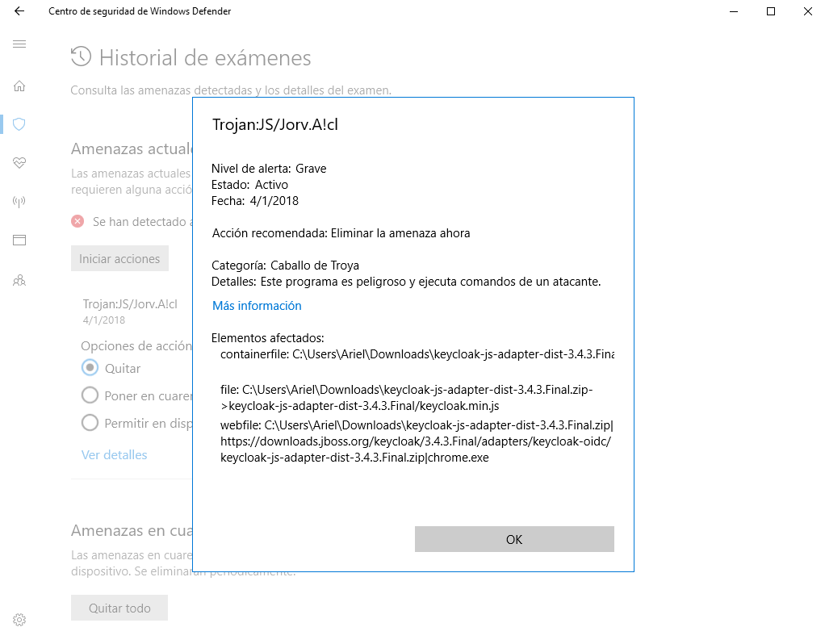The width and height of the screenshot is (825, 644).
Task: Go back with the title bar arrow
Action: [x=19, y=11]
